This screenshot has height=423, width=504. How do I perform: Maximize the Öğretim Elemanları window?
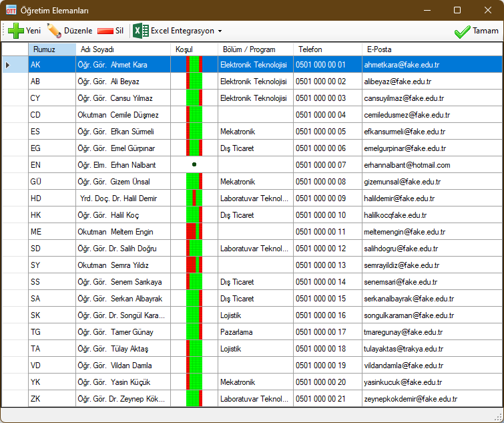point(457,10)
